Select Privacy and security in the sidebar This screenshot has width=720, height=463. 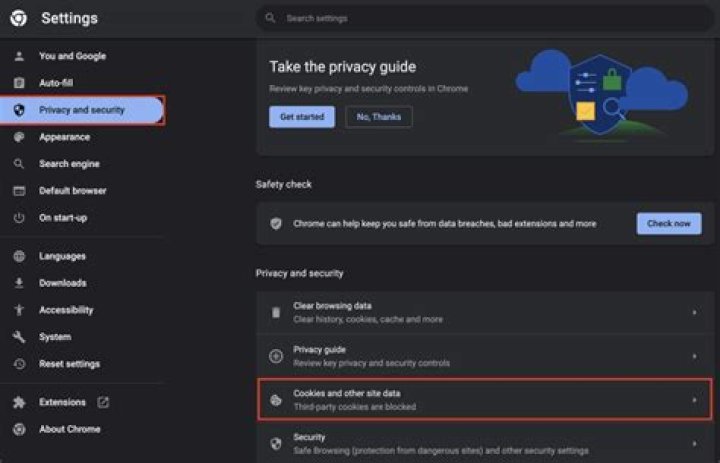pos(82,110)
